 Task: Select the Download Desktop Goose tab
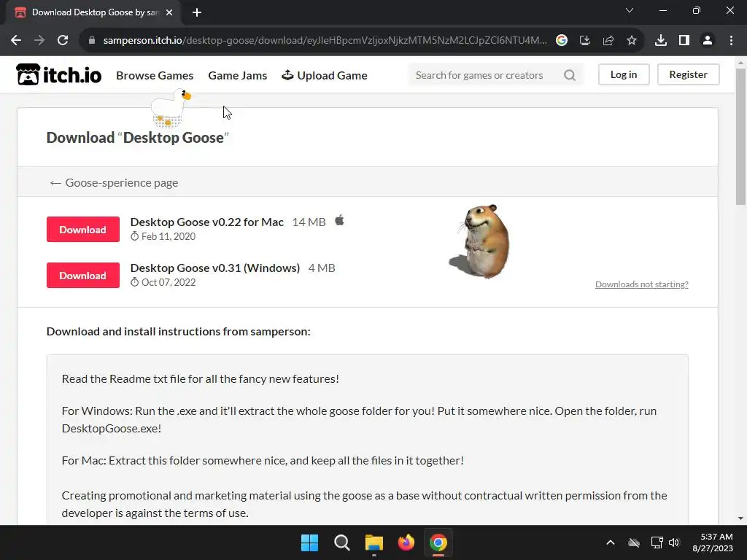(93, 12)
